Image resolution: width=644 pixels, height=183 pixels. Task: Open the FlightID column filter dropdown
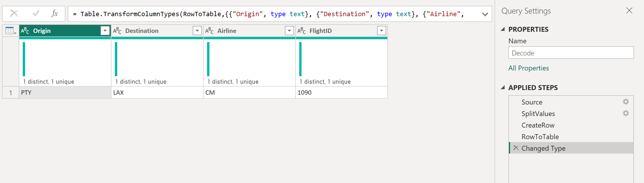coord(382,31)
